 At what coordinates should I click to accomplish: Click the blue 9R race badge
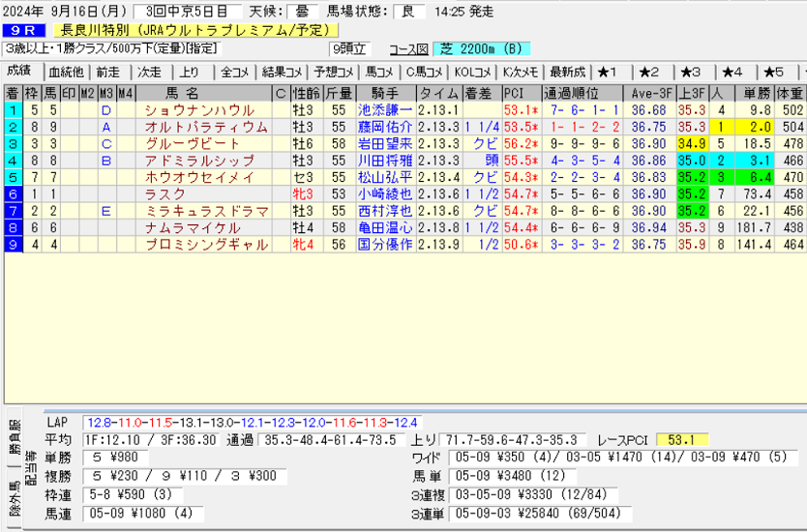(x=20, y=31)
